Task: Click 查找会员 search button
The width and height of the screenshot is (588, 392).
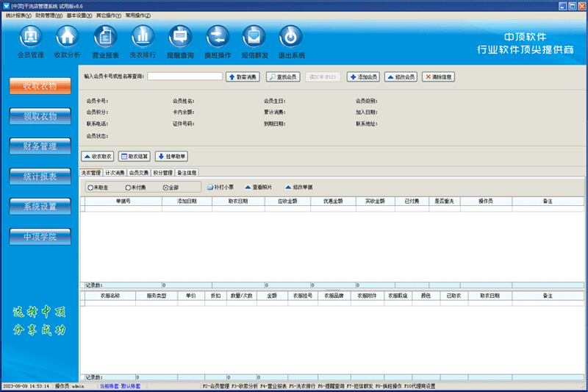Action: [283, 77]
